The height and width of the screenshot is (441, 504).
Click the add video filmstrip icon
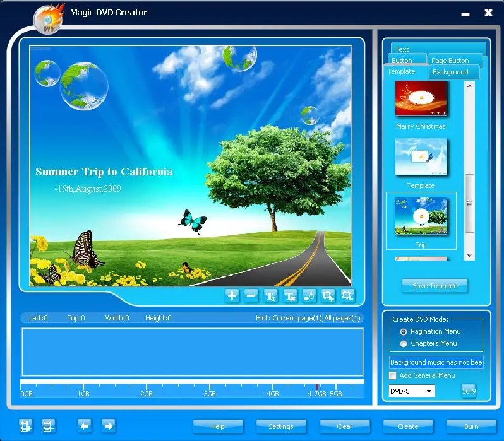[x=26, y=426]
